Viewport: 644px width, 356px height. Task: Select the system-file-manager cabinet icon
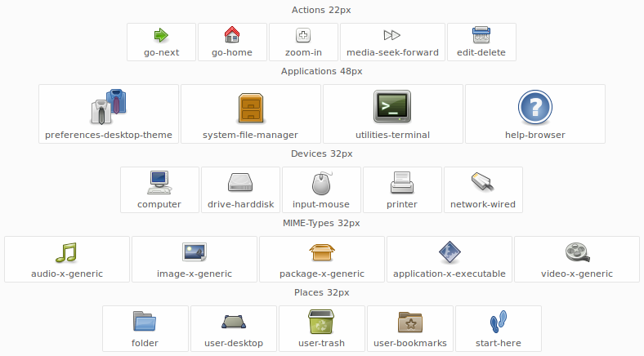tap(251, 108)
